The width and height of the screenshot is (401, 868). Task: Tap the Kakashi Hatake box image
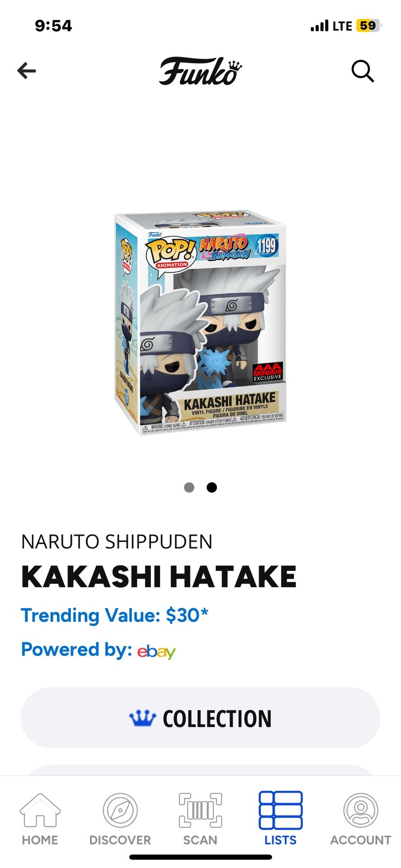(200, 322)
